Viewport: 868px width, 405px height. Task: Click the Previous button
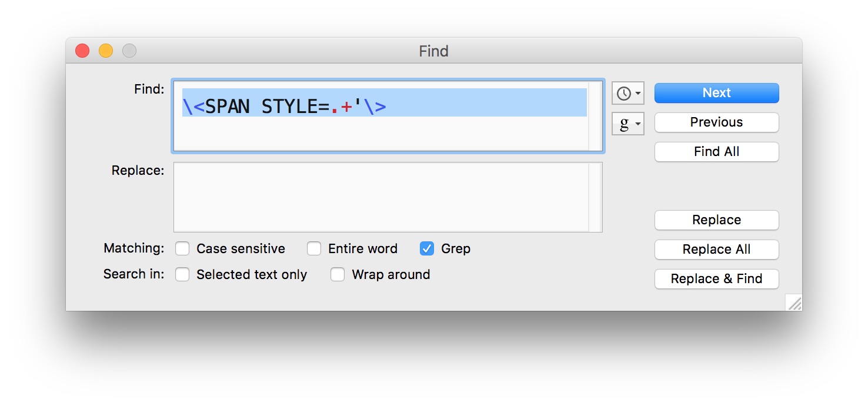click(x=717, y=122)
